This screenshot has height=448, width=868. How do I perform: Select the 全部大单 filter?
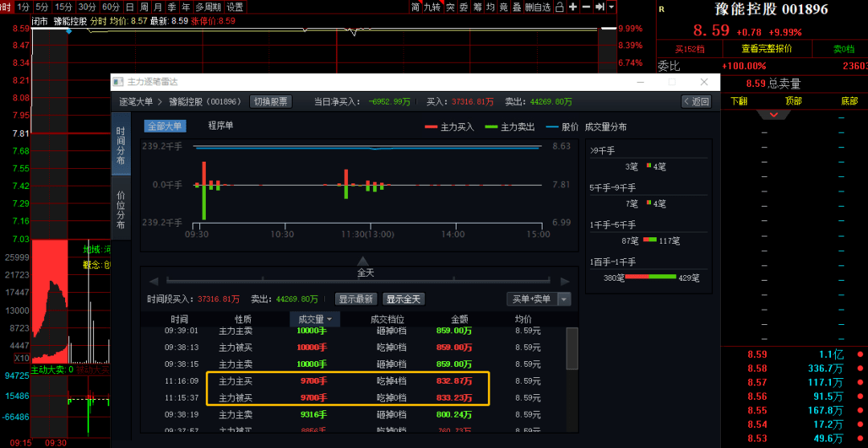pyautogui.click(x=166, y=126)
